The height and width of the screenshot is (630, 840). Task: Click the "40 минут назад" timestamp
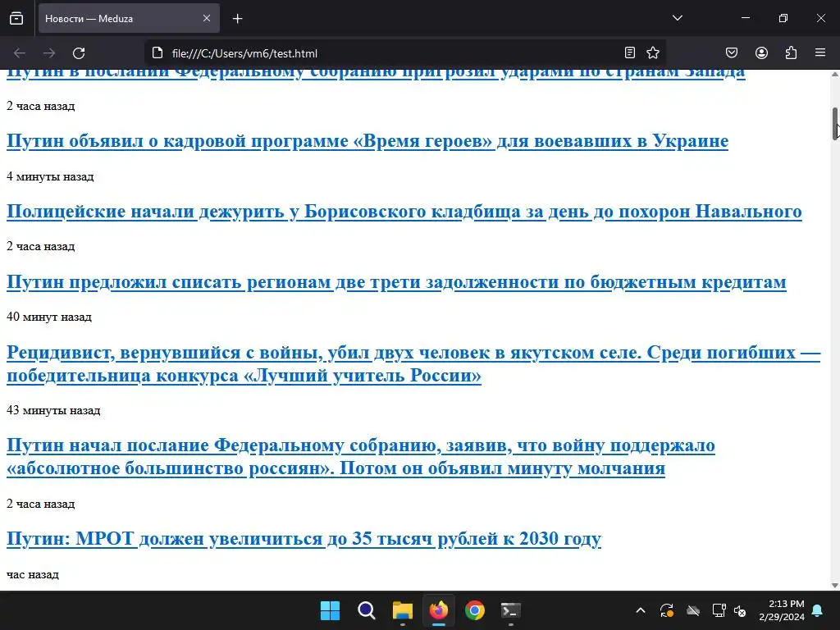[x=49, y=317]
